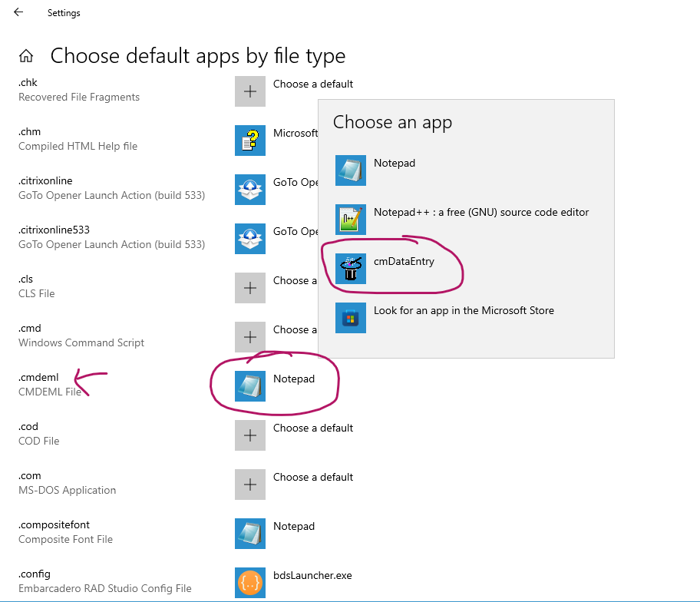Click the plus icon for .cod file type
The height and width of the screenshot is (602, 700).
pos(250,435)
